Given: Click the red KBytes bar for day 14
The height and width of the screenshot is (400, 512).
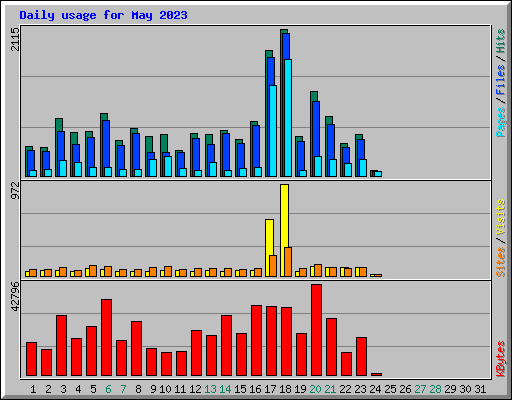Looking at the screenshot, I should point(226,345).
